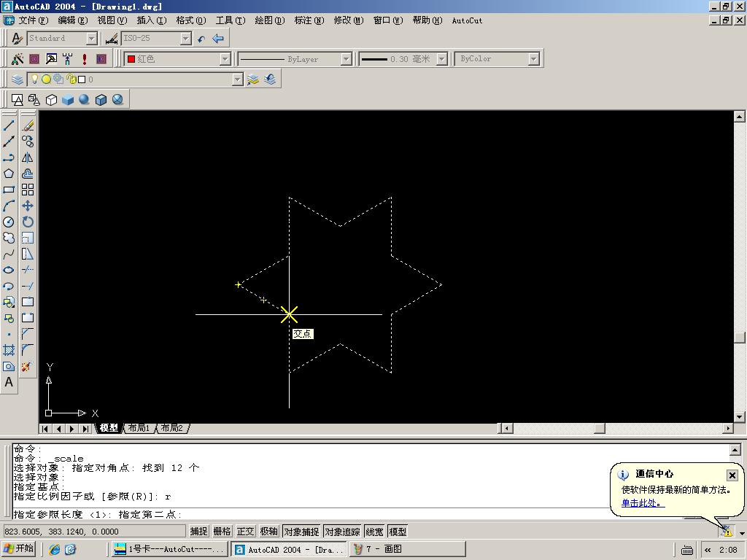
Task: Select the Polygon draw tool
Action: 9,174
